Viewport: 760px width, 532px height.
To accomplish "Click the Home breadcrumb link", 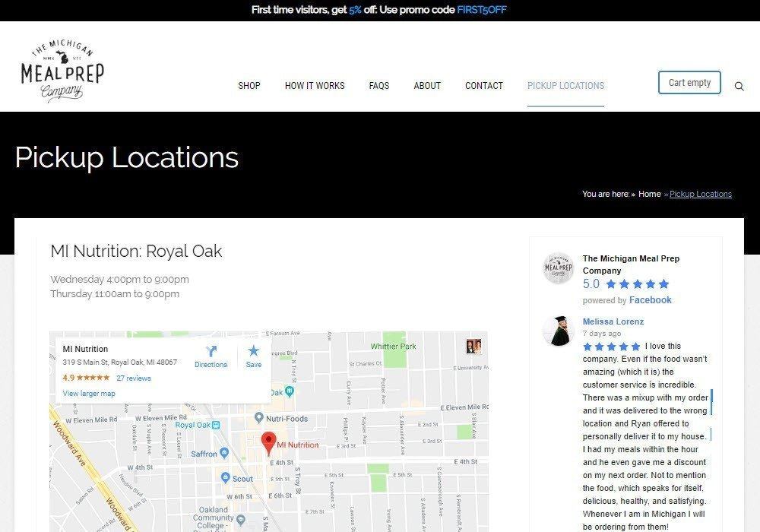I will pyautogui.click(x=650, y=194).
